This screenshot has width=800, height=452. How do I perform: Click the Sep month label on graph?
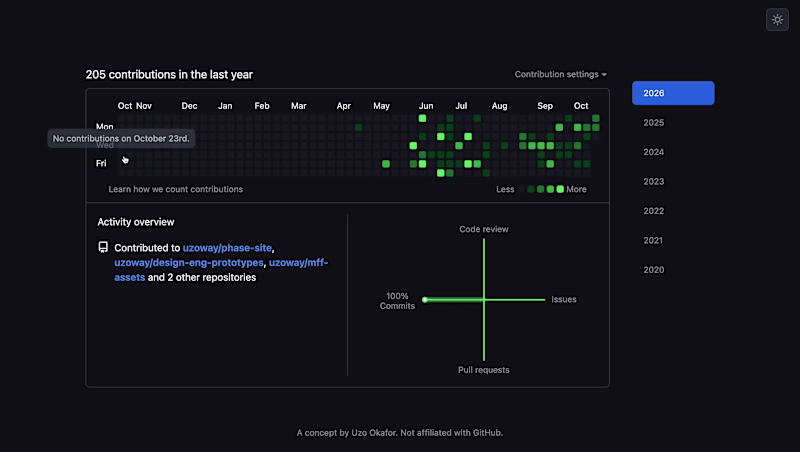pos(545,106)
